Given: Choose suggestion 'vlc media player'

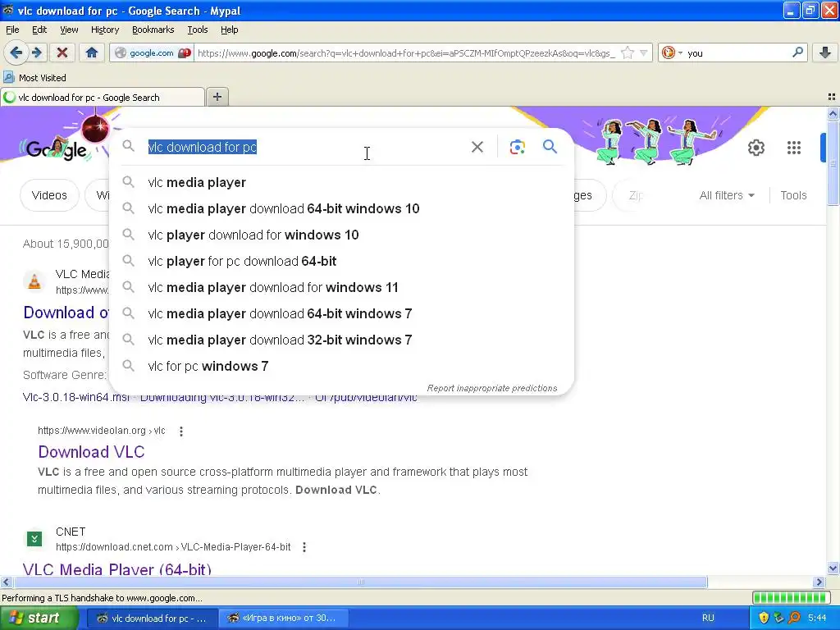Looking at the screenshot, I should click(341, 182).
